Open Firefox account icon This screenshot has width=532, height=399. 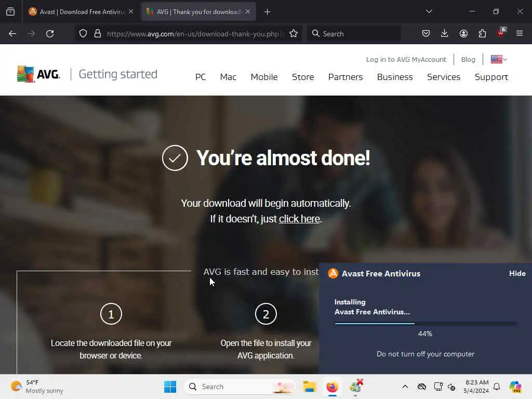click(x=463, y=33)
